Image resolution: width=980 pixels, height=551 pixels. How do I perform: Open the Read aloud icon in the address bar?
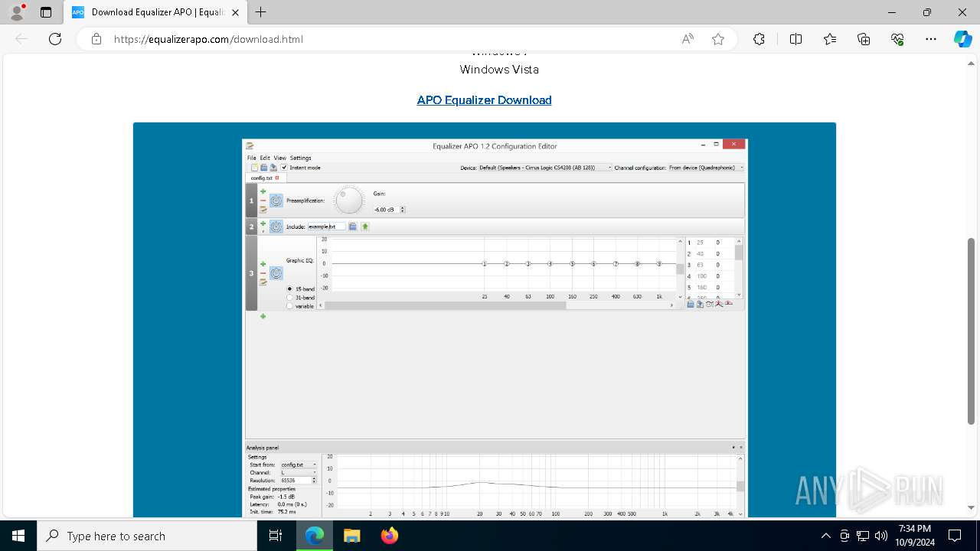(688, 39)
